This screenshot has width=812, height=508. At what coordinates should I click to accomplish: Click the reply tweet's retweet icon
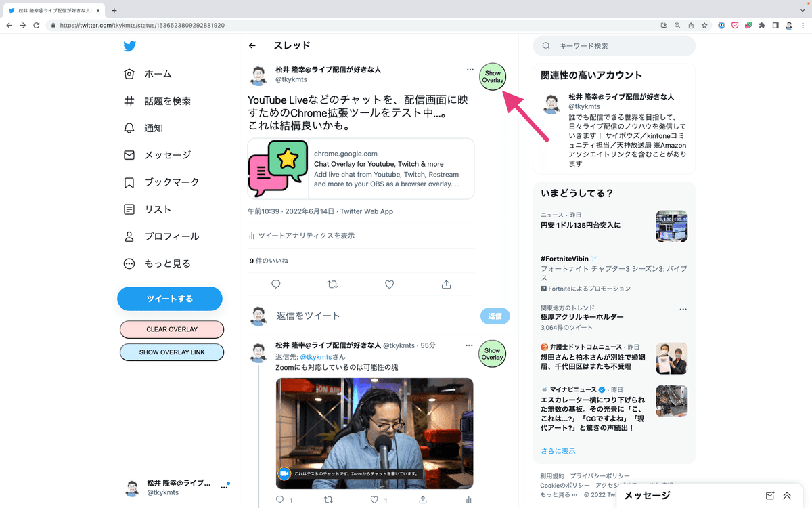pos(328,500)
